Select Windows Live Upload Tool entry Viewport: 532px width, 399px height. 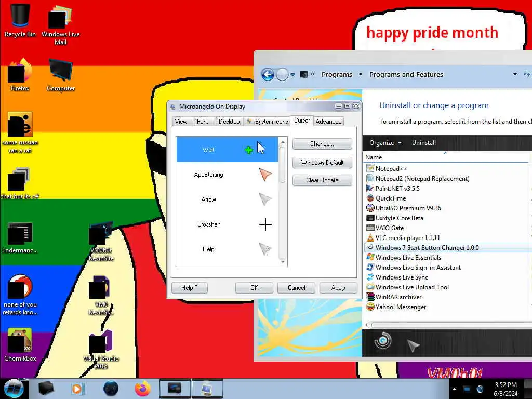pyautogui.click(x=412, y=287)
